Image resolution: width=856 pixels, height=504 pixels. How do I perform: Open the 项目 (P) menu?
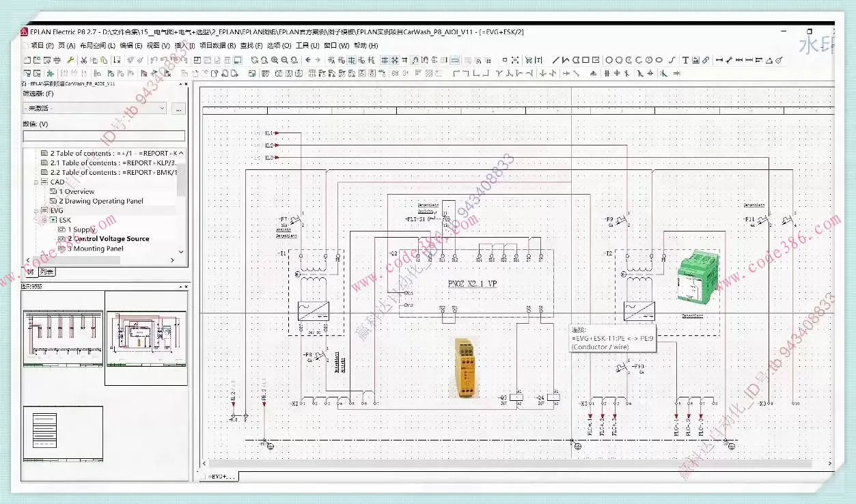pyautogui.click(x=42, y=46)
